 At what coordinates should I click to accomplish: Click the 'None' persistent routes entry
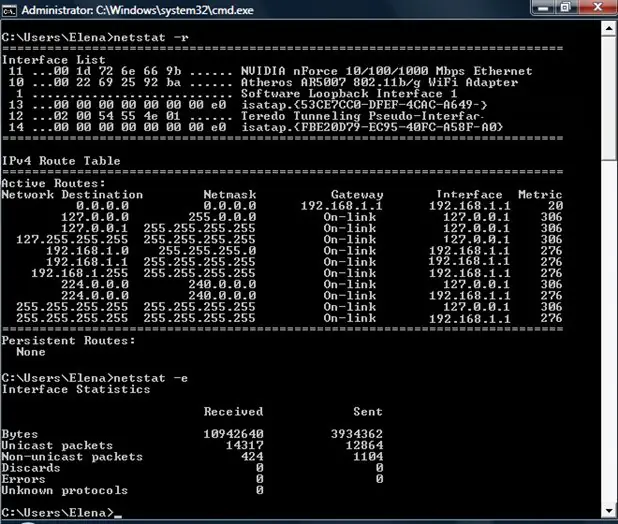31,352
